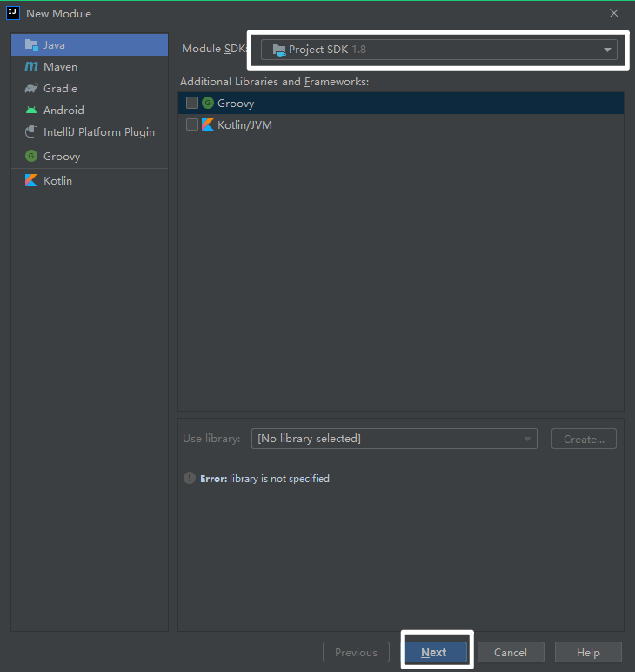Viewport: 635px width, 672px height.
Task: Select the Kotlin/JVM row text
Action: click(x=244, y=124)
